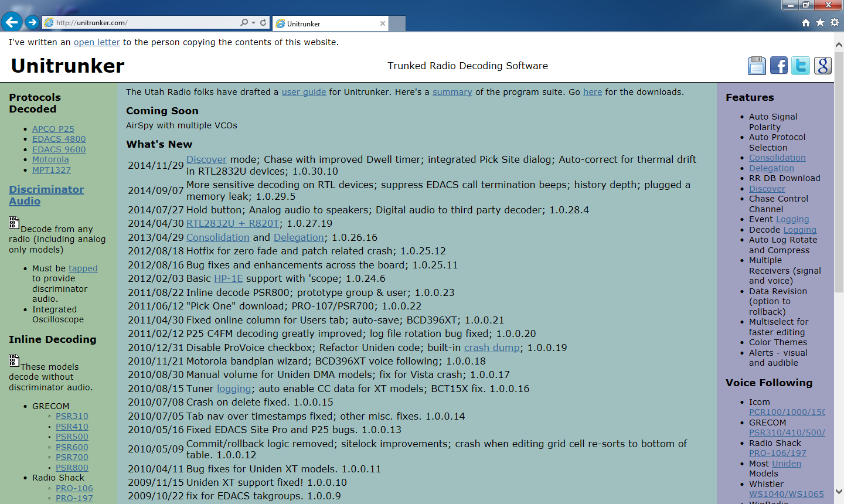The width and height of the screenshot is (844, 504).
Task: Open the PRO-106 link in left sidebar
Action: [x=74, y=488]
